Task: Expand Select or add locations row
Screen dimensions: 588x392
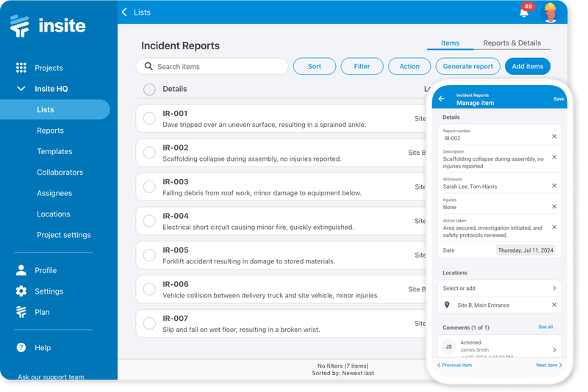Action: tap(500, 288)
